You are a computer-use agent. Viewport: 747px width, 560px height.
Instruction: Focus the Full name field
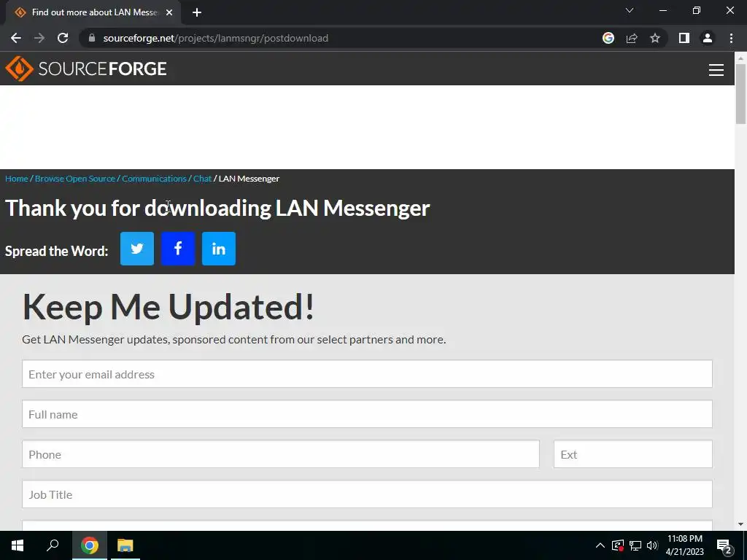coord(367,414)
